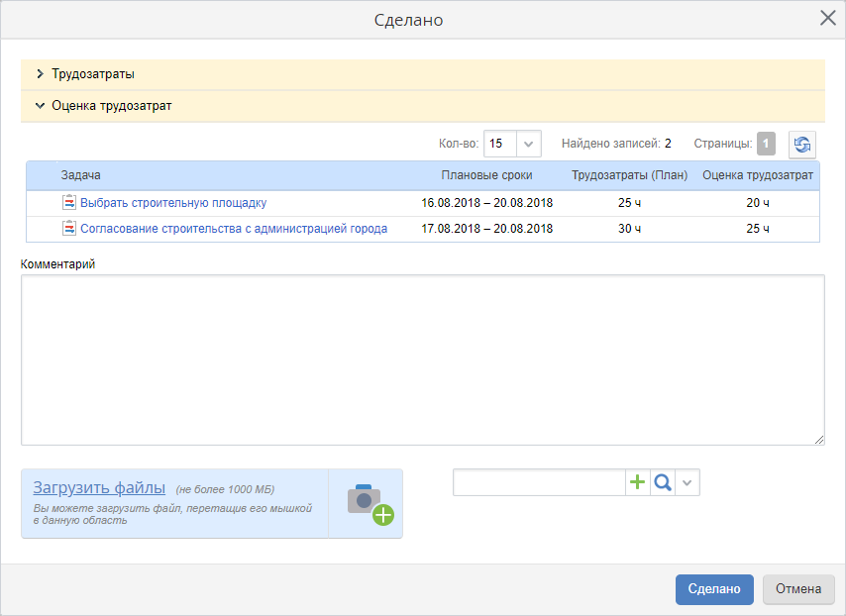
Task: Open dropdown arrow next to search icon
Action: pos(688,482)
